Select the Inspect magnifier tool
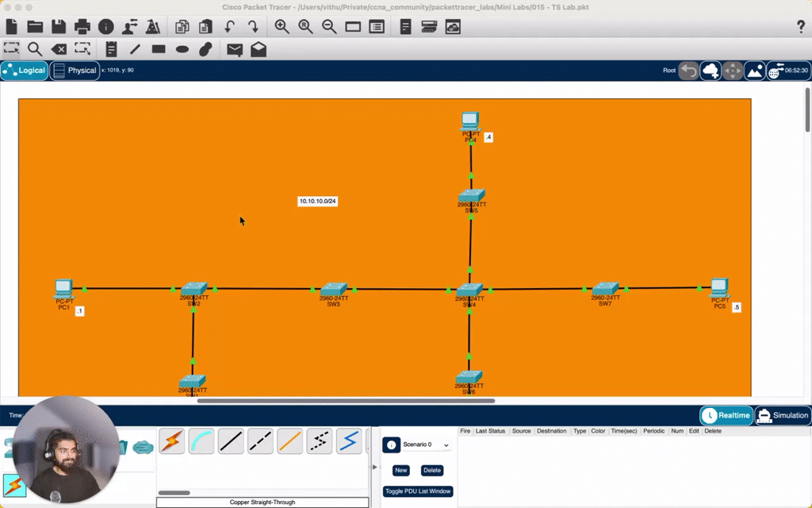 (35, 49)
